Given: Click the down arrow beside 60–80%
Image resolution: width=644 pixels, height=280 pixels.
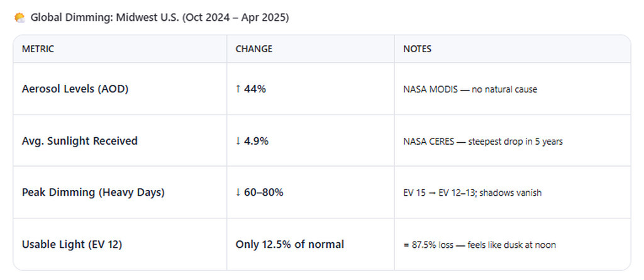Looking at the screenshot, I should 238,193.
